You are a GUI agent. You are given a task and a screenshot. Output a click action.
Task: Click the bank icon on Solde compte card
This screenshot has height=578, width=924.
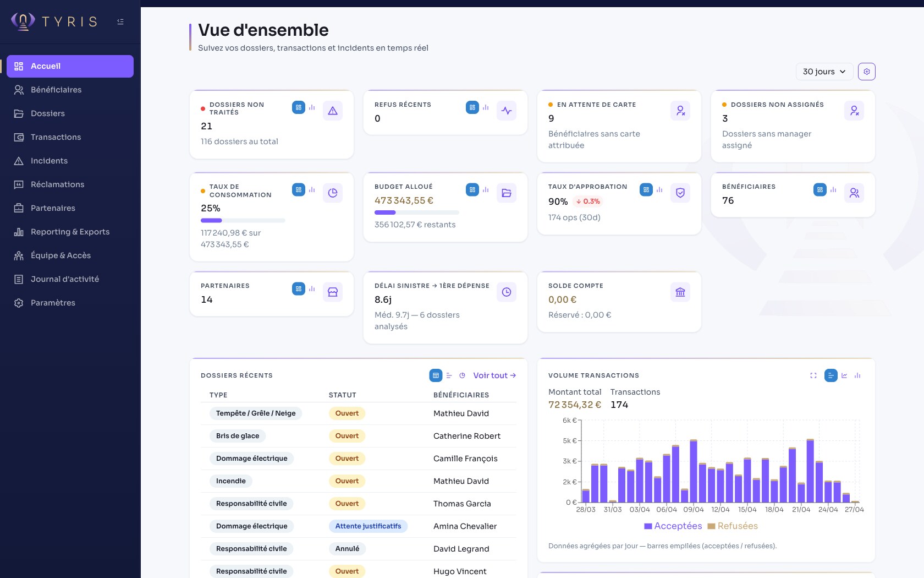(x=680, y=292)
